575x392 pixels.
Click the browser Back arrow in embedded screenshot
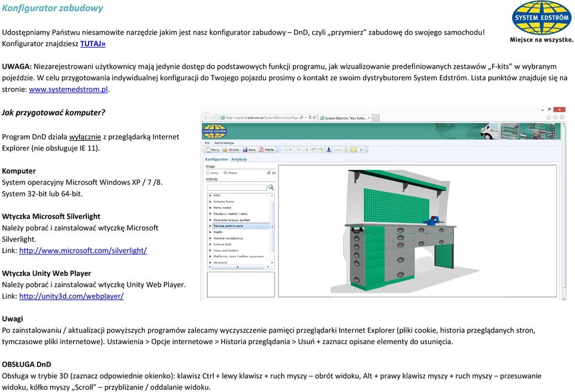(205, 117)
